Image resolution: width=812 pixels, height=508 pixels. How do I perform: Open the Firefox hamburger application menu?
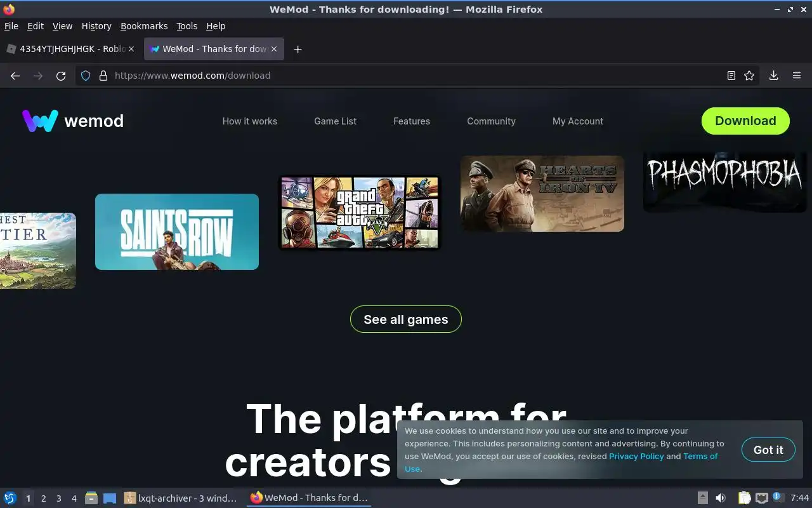point(797,76)
